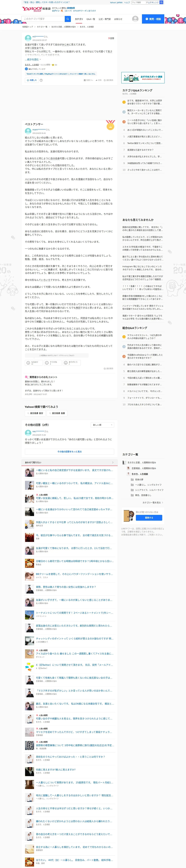This screenshot has width=186, height=868.
Task: Open related question 高校生のうちにやっておけばよかった
Action: pos(71,756)
